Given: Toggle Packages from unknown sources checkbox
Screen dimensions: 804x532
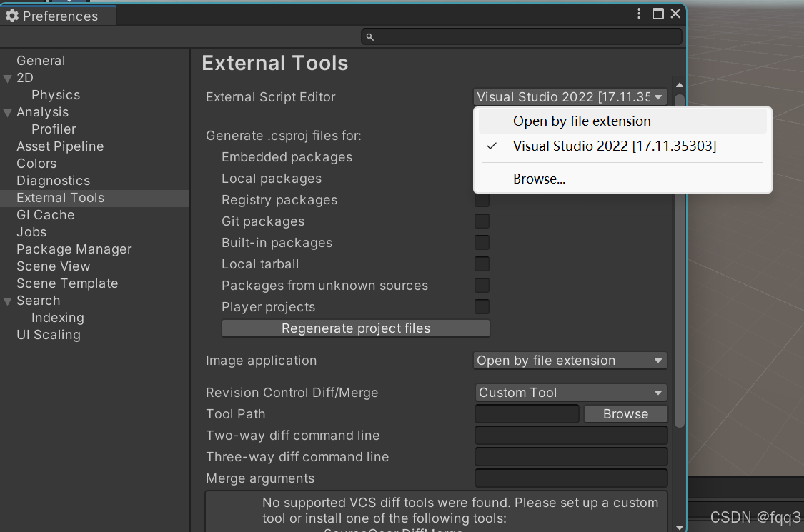Looking at the screenshot, I should tap(482, 286).
